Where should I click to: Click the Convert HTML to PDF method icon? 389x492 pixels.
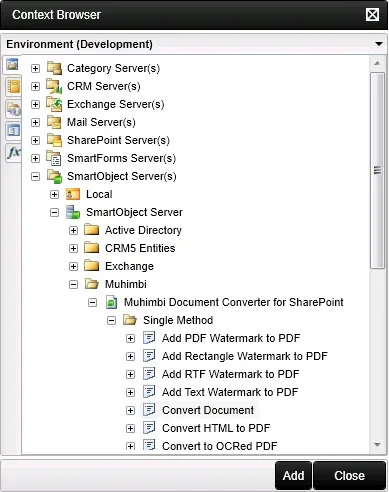[149, 428]
